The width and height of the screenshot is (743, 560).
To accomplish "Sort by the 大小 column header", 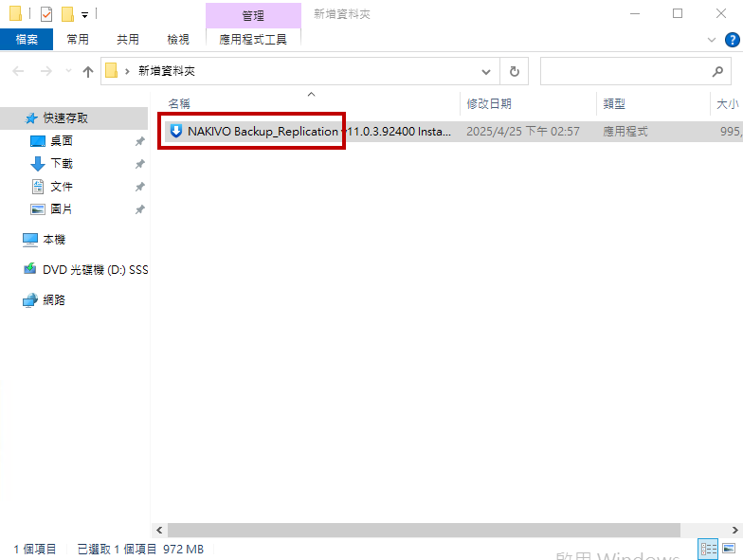I will (728, 104).
